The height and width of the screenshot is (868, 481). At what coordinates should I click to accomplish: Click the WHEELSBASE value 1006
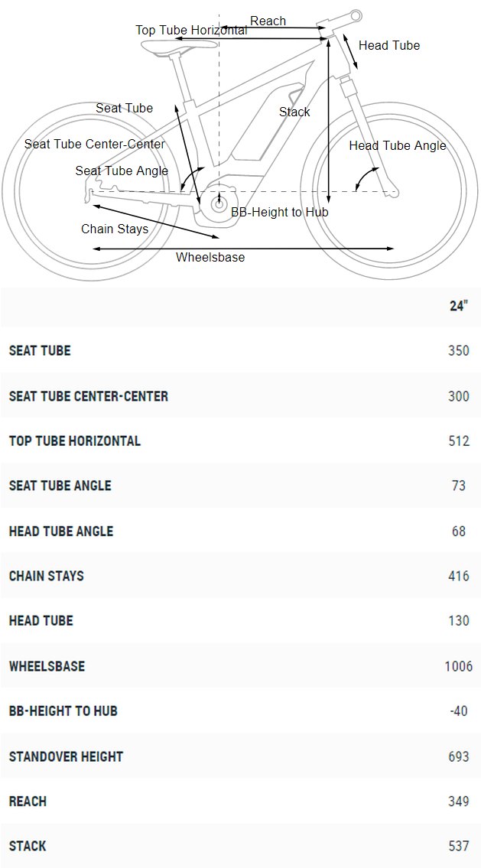point(459,666)
